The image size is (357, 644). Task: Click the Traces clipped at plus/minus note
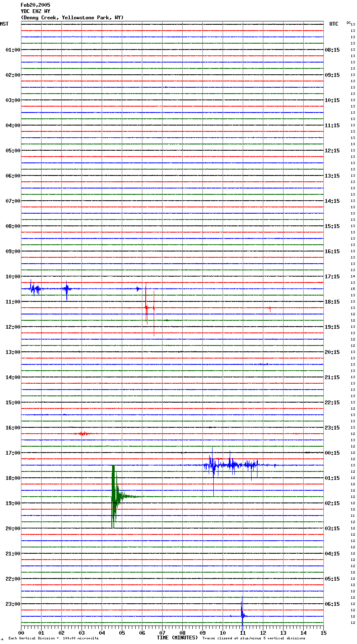click(x=254, y=639)
